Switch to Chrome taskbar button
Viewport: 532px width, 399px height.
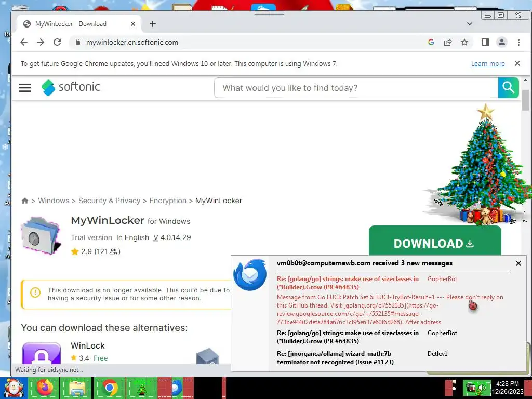109,388
